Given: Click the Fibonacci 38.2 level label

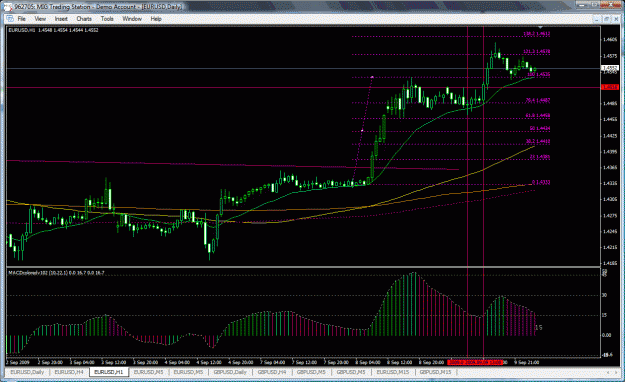Looking at the screenshot, I should pyautogui.click(x=538, y=141).
